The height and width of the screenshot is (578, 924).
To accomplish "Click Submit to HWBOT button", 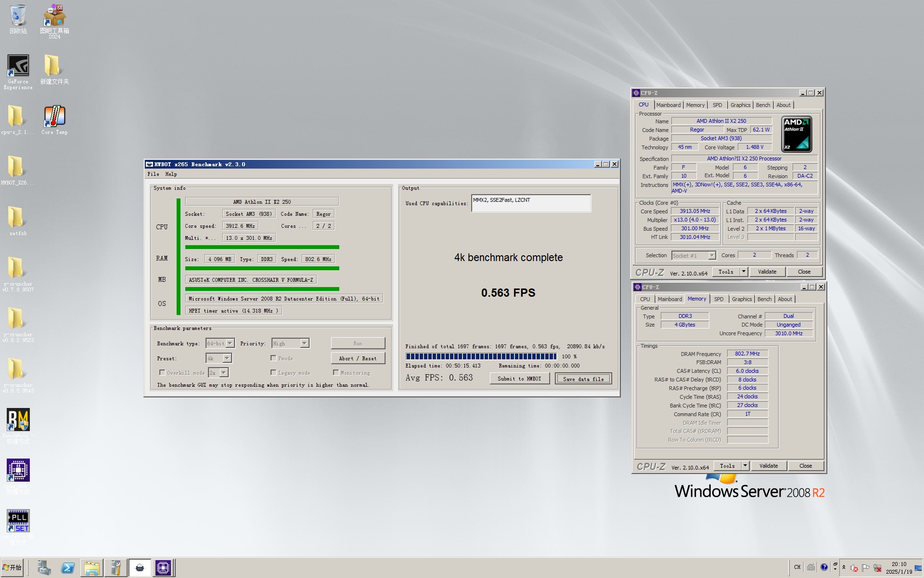I will (x=519, y=379).
